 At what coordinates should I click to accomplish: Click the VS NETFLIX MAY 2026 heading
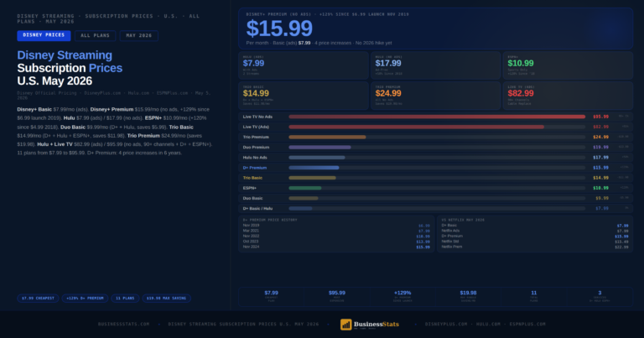[463, 220]
